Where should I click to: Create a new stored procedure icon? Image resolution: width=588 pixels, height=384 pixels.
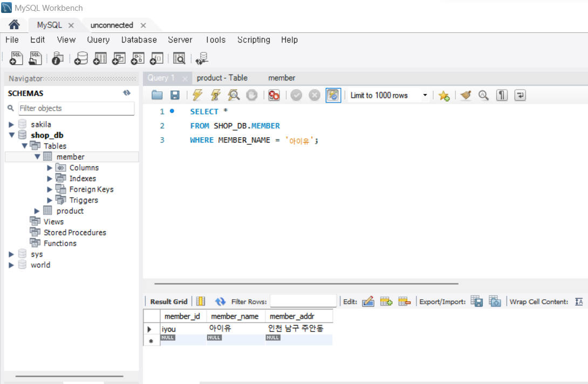click(x=137, y=58)
